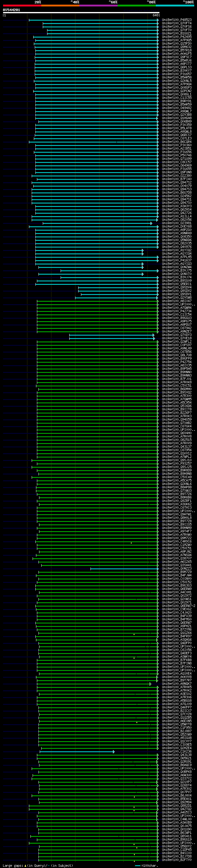Select the UniRef100_C6T942 label
The width and height of the screenshot is (197, 868).
(177, 328)
